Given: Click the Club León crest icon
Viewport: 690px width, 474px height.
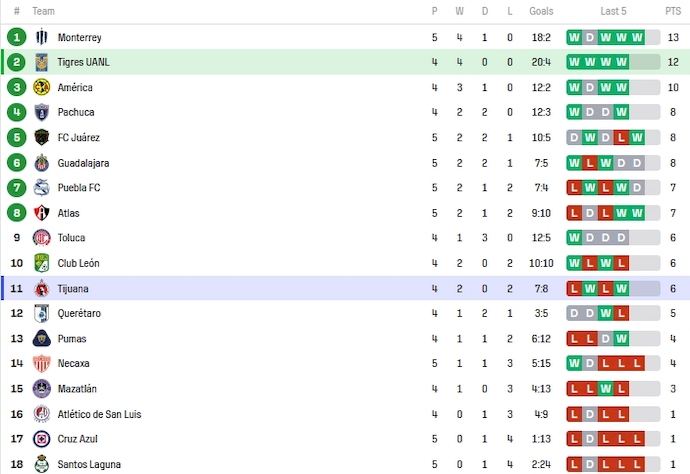Looking at the screenshot, I should pos(41,263).
